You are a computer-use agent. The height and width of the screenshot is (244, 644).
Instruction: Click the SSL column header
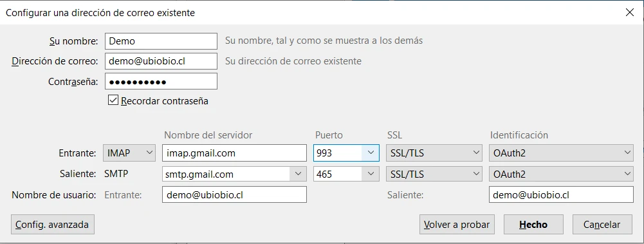[395, 135]
